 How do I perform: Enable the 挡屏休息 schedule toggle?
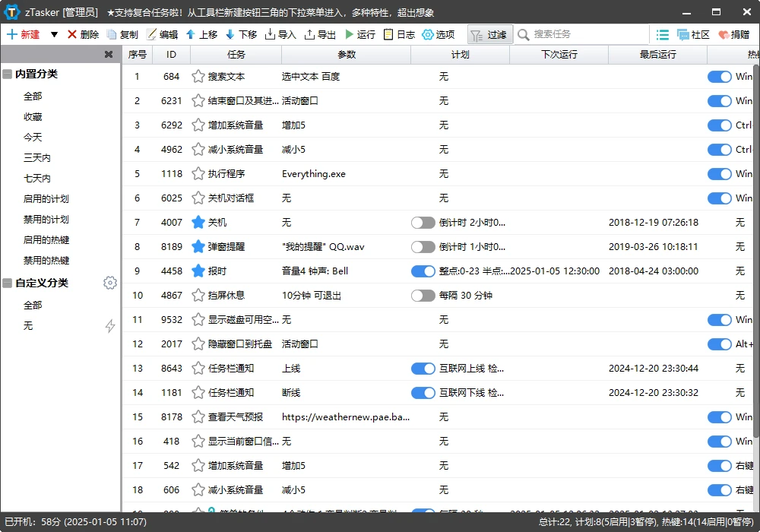pos(423,295)
